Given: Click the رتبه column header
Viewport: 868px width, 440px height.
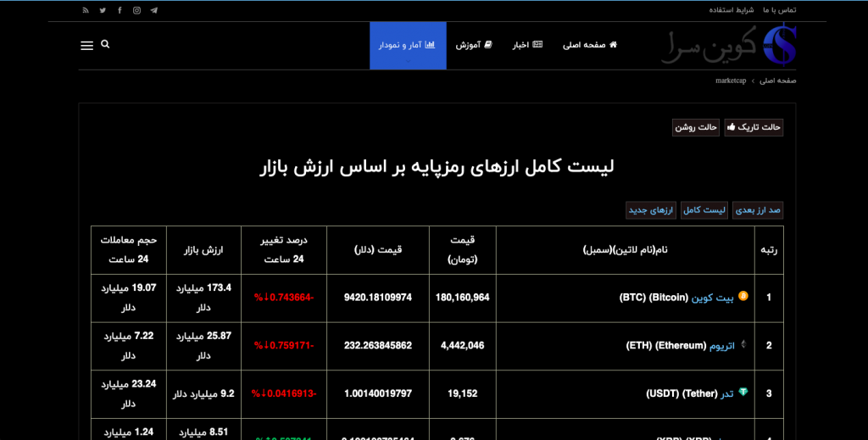Looking at the screenshot, I should pyautogui.click(x=769, y=250).
